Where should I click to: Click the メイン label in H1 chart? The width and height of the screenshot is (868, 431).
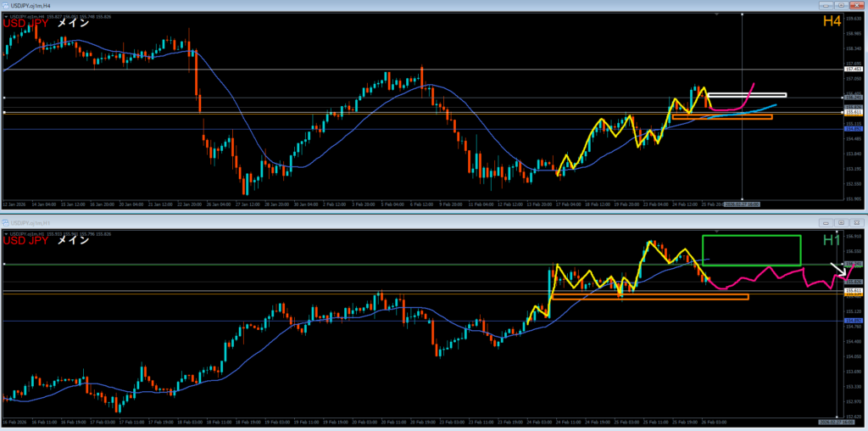click(73, 240)
